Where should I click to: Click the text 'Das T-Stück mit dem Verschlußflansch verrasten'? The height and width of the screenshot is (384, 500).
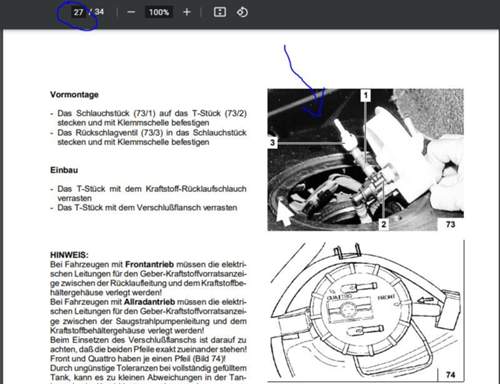(x=147, y=208)
